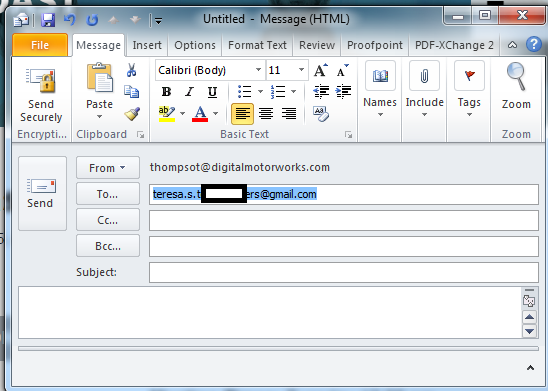
Task: Open address book via To... button
Action: coord(108,194)
